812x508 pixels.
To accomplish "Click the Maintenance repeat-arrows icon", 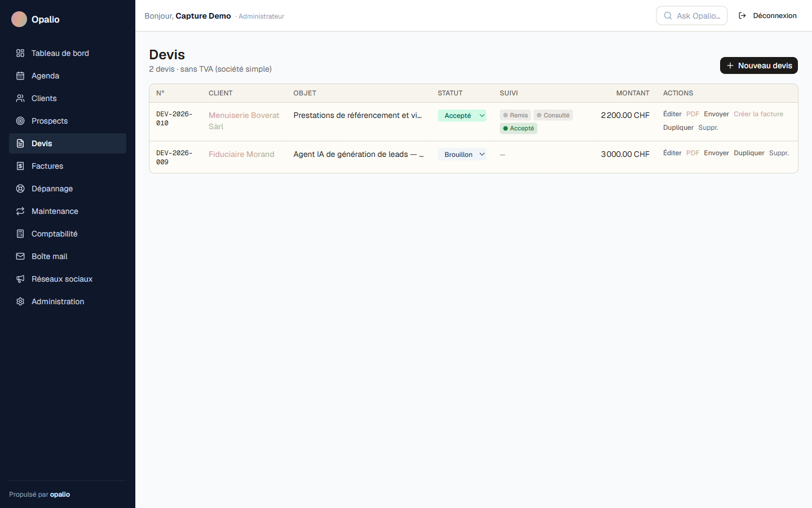I will (x=20, y=211).
